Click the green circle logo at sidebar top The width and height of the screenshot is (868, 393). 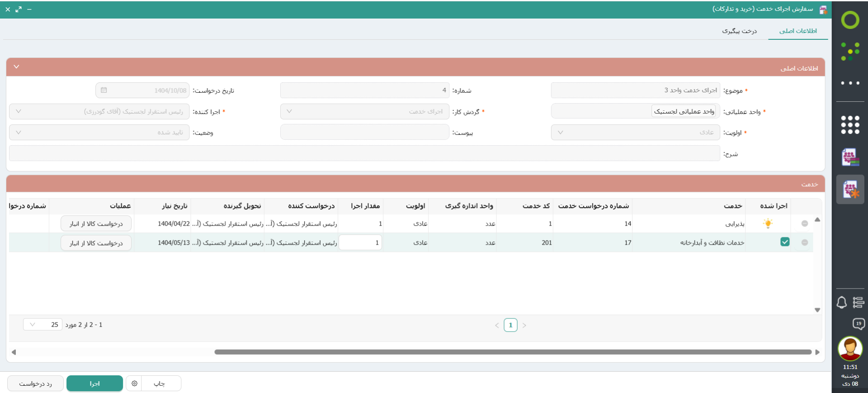850,20
